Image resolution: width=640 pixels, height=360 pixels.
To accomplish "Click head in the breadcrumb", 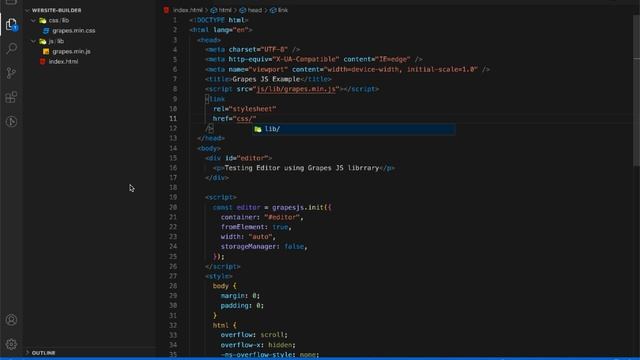I will pyautogui.click(x=255, y=10).
